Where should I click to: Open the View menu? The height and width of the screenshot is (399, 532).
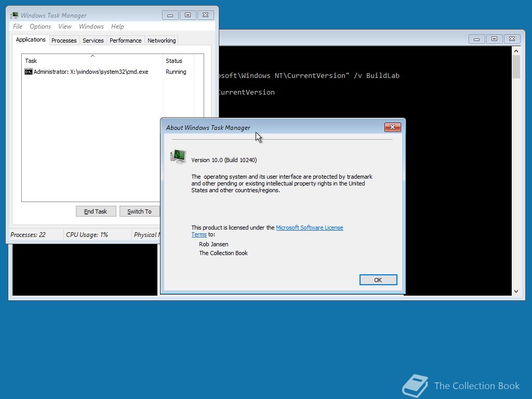click(x=65, y=26)
